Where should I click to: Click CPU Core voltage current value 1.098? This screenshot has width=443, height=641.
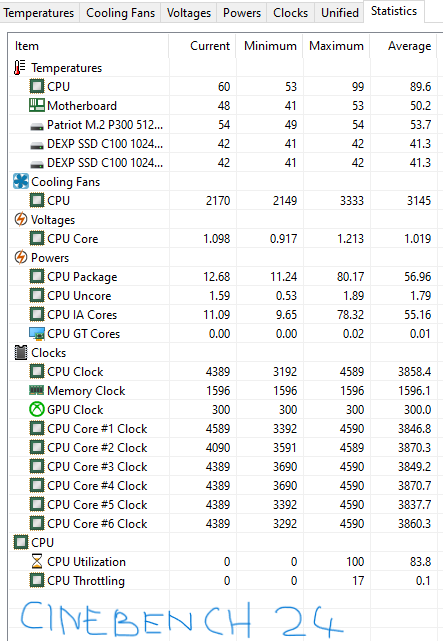217,239
